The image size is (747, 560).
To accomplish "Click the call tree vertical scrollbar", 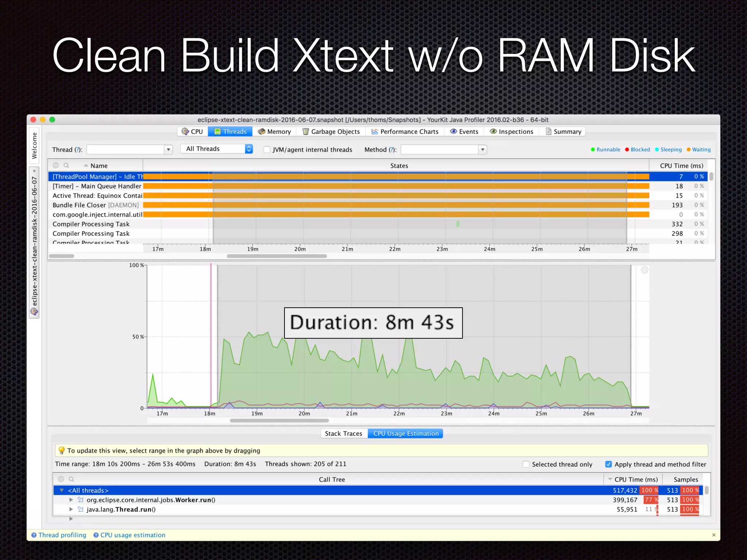I will (707, 490).
